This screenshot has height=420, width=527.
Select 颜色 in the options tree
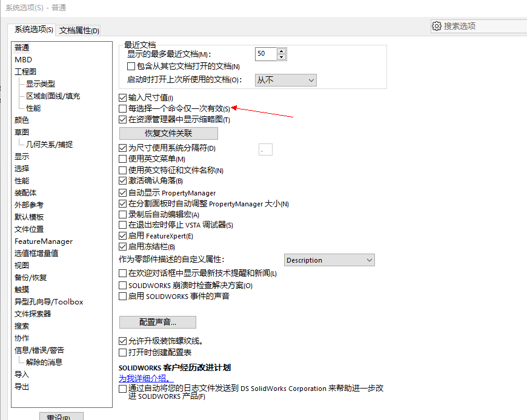tap(21, 120)
